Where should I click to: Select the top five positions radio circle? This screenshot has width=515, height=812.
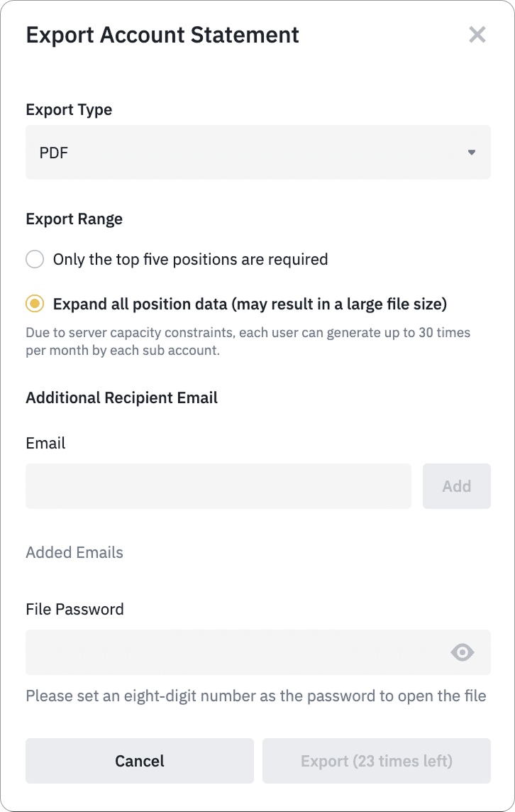click(x=35, y=259)
